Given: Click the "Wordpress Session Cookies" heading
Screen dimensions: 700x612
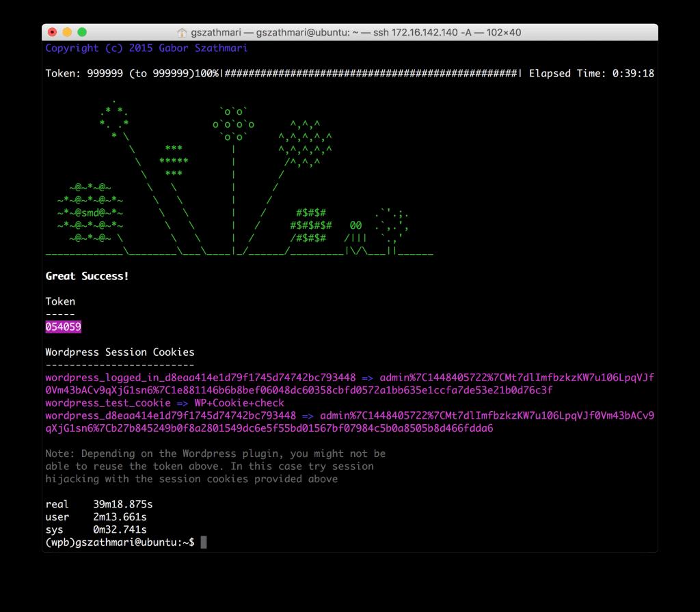Looking at the screenshot, I should (120, 352).
